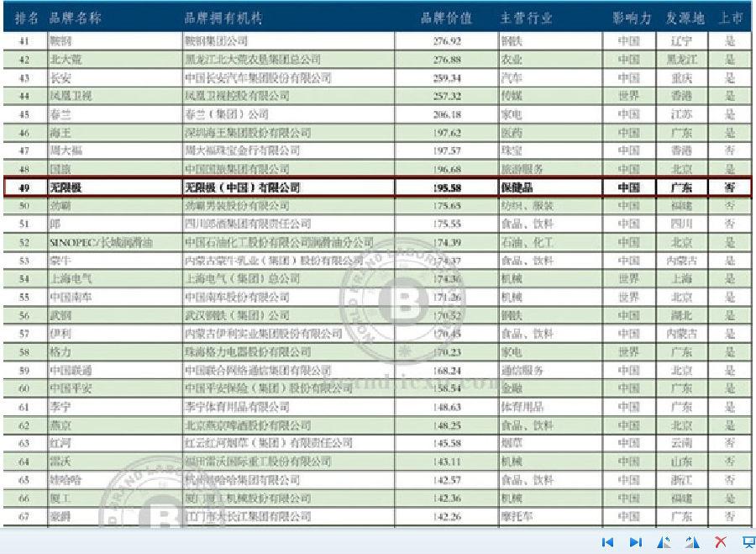Click the 影响力 column header
The width and height of the screenshot is (756, 554).
(x=632, y=18)
